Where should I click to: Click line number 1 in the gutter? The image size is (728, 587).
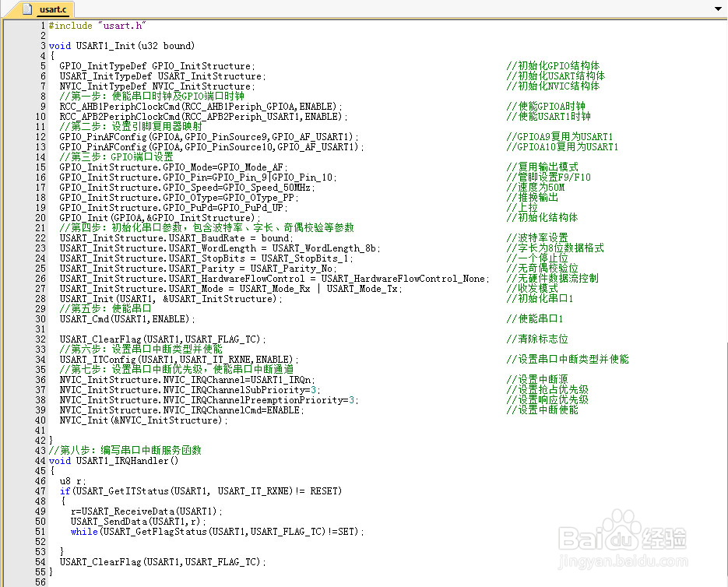43,26
